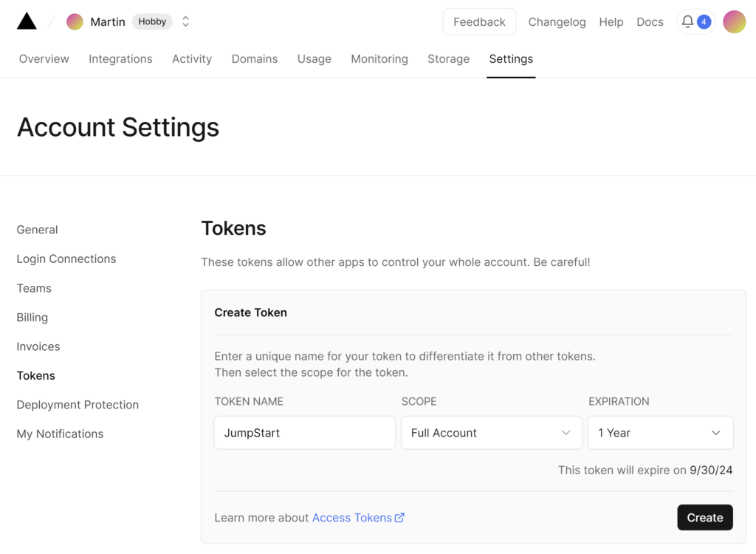Click your profile avatar in the top right

[735, 21]
